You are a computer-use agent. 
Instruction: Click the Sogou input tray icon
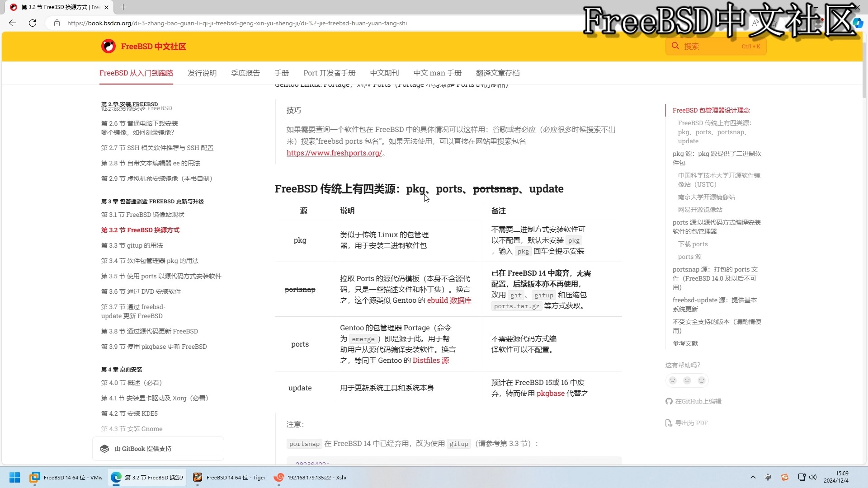pos(785,477)
